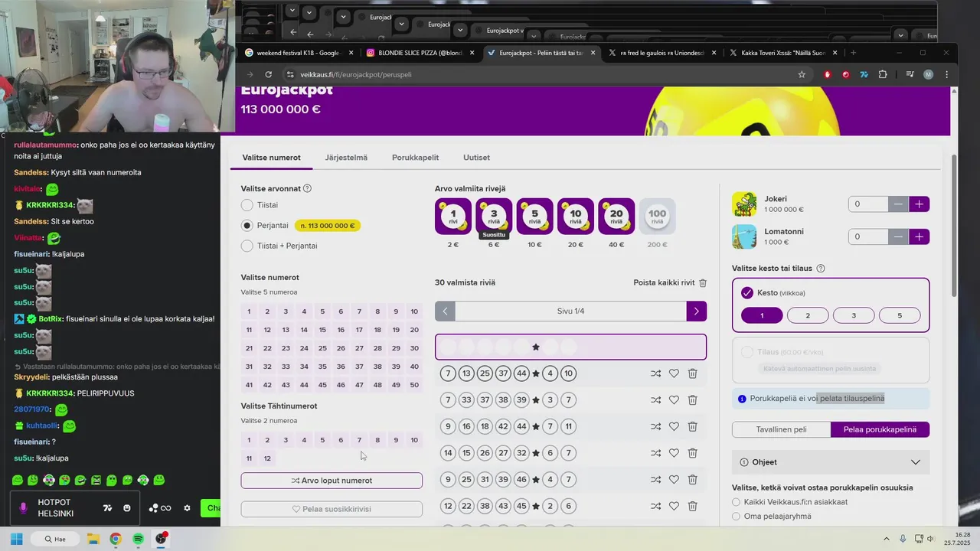Draw 20 riviä quick pick for 40 €
This screenshot has height=551, width=980.
coord(616,217)
